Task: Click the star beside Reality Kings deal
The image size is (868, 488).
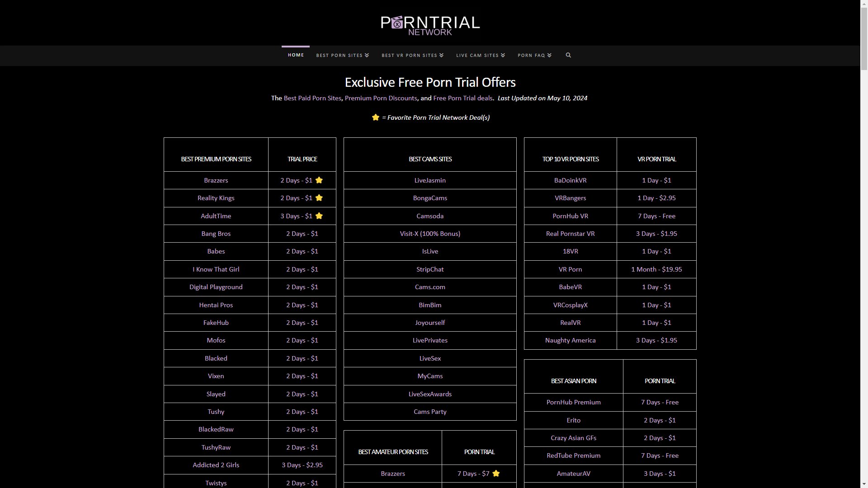Action: [320, 198]
